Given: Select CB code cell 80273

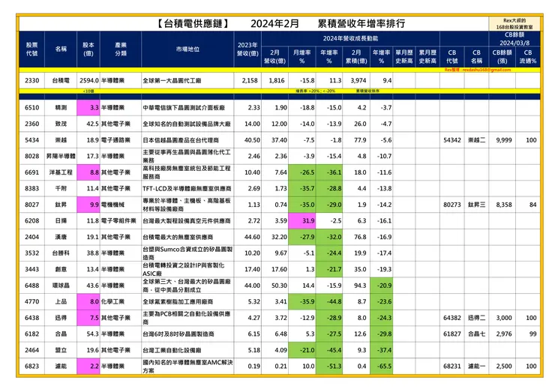Looking at the screenshot, I should click(452, 205).
